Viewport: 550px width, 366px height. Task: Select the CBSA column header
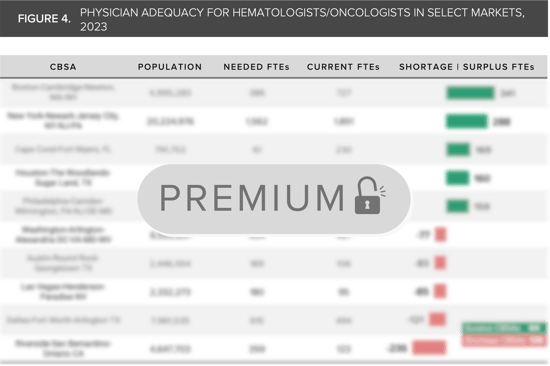click(63, 67)
